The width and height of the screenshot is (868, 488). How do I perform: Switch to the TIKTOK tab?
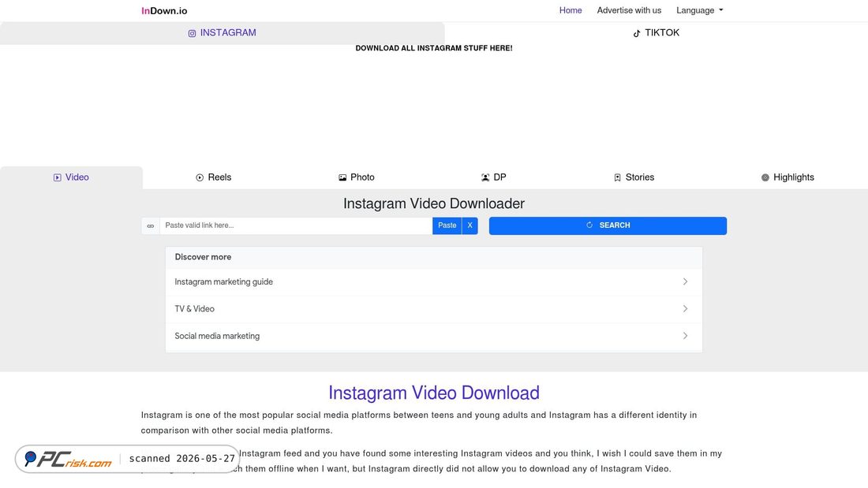(x=656, y=33)
